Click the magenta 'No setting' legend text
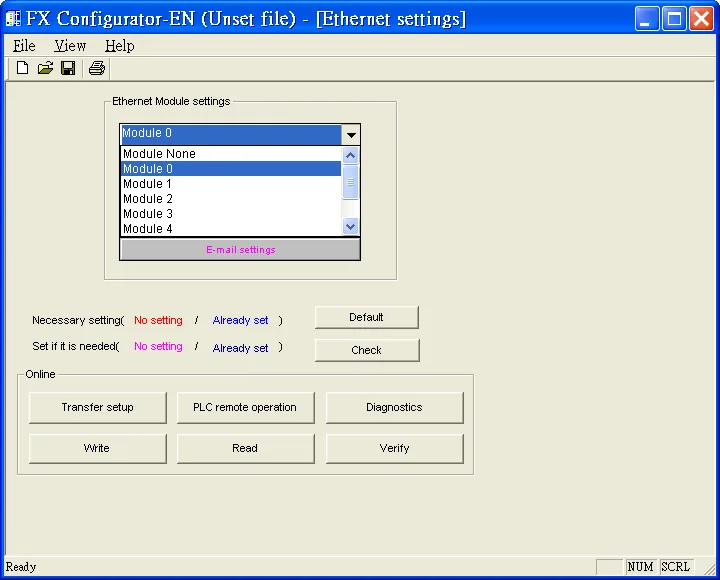 click(x=158, y=346)
